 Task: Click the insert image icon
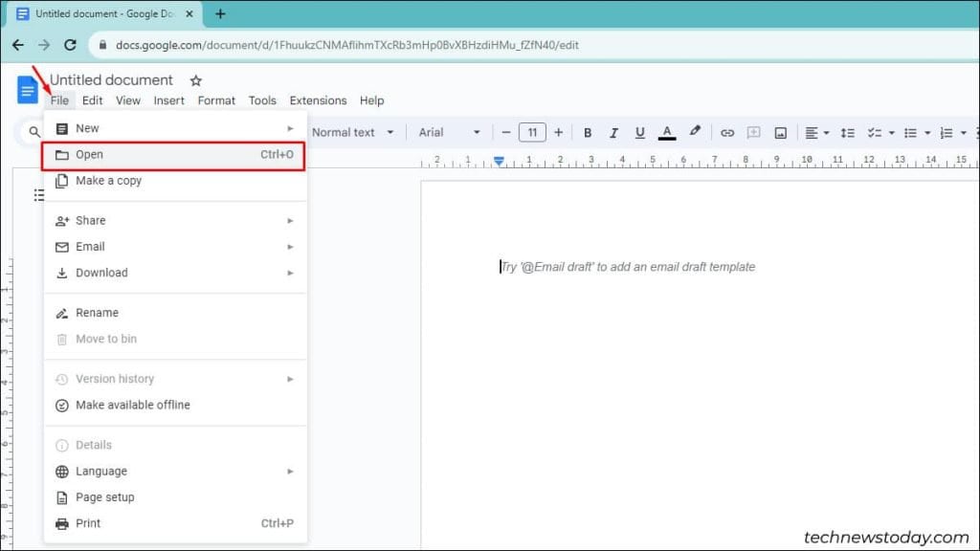[780, 132]
